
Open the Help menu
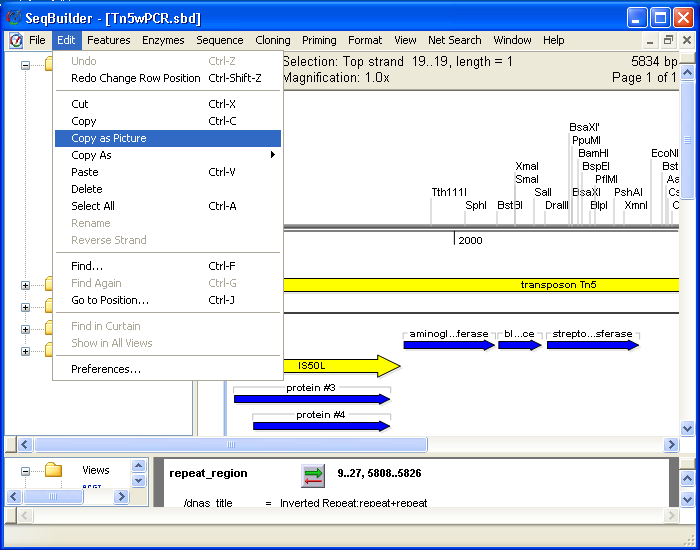pos(554,40)
